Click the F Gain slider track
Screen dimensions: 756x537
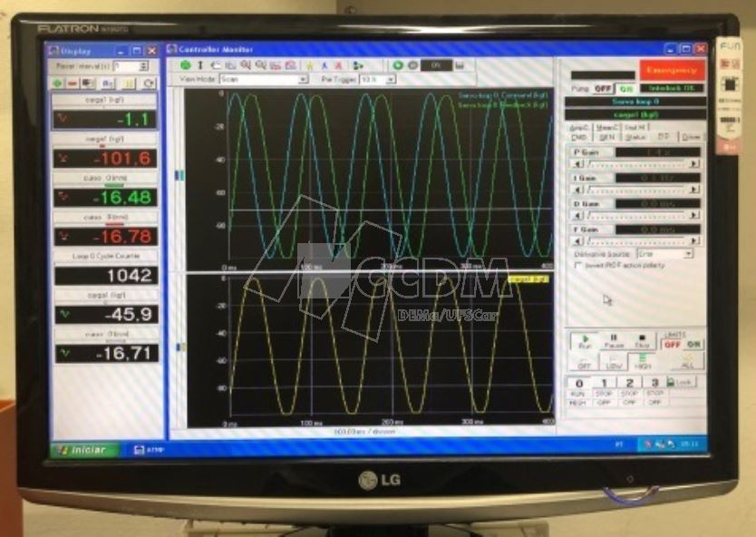[636, 240]
